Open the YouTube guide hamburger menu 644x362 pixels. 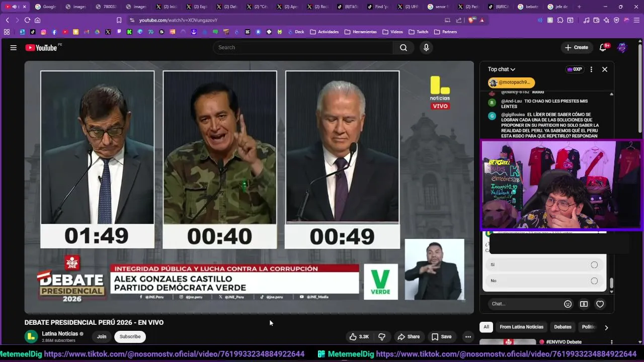pos(13,47)
